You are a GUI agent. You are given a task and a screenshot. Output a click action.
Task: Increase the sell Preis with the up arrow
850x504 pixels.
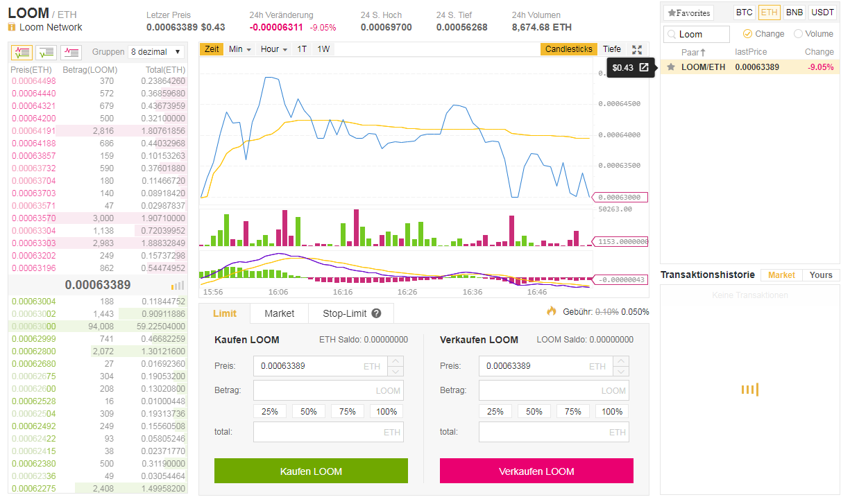pyautogui.click(x=621, y=361)
